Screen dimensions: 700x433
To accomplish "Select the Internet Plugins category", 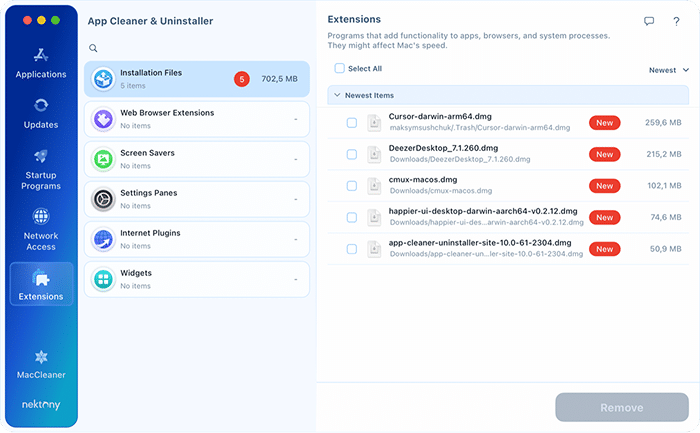I will (197, 239).
